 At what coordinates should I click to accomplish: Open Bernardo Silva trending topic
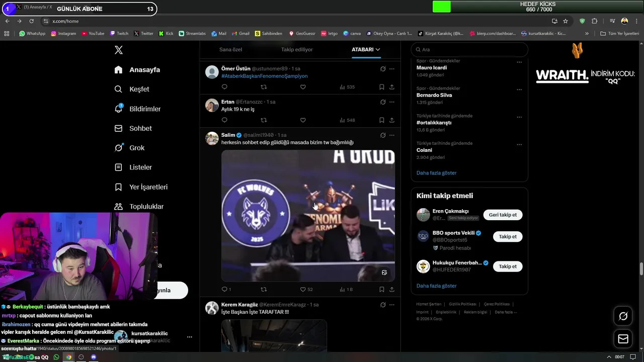pyautogui.click(x=434, y=95)
